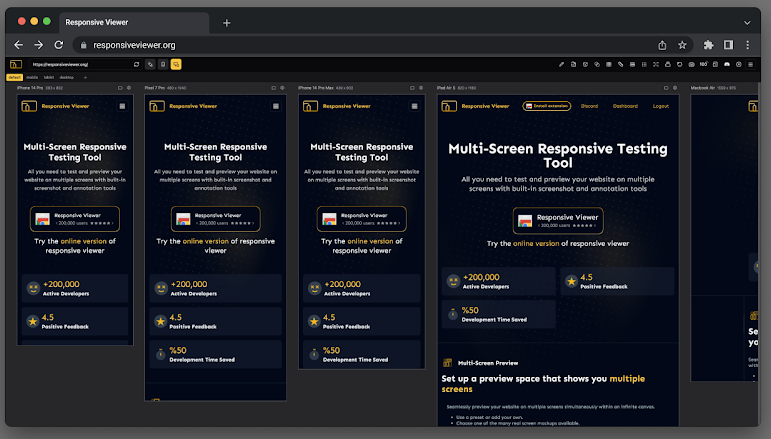Screen dimensions: 771x439
Task: Bookmark this page with the star icon
Action: pyautogui.click(x=682, y=45)
